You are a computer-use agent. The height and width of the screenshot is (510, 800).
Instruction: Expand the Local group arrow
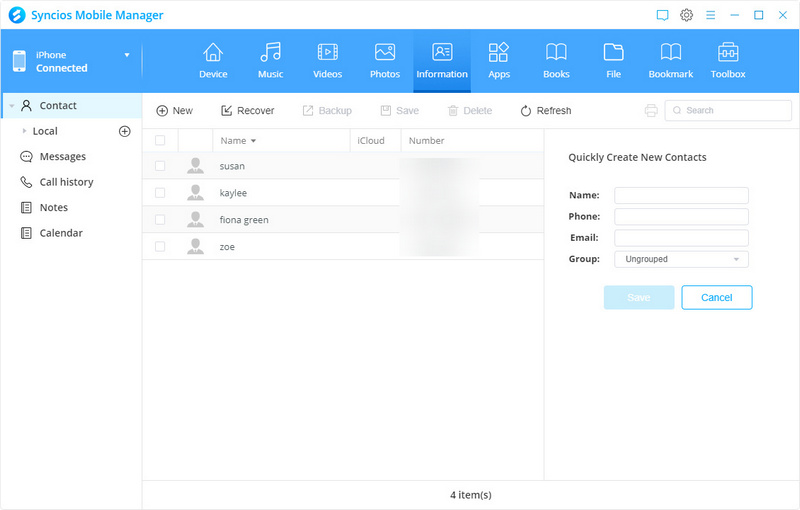tap(24, 131)
